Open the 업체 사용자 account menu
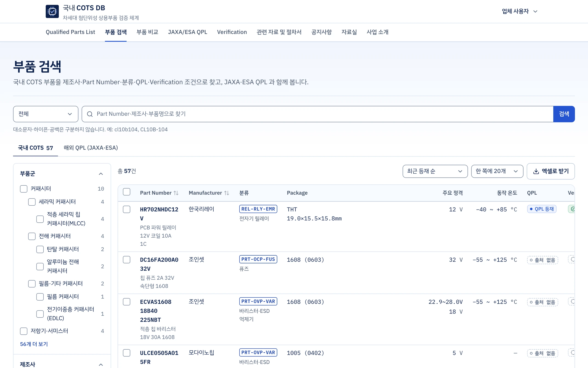588x368 pixels. [x=520, y=11]
